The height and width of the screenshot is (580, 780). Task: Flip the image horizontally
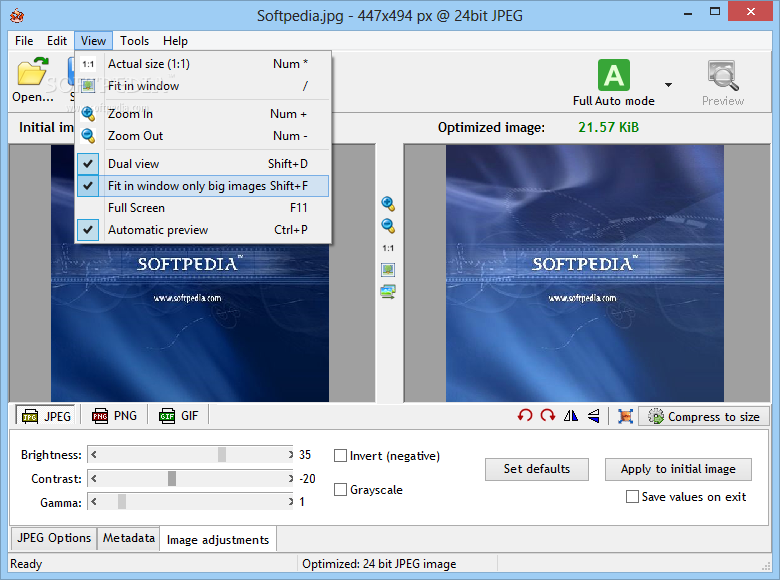coord(571,415)
